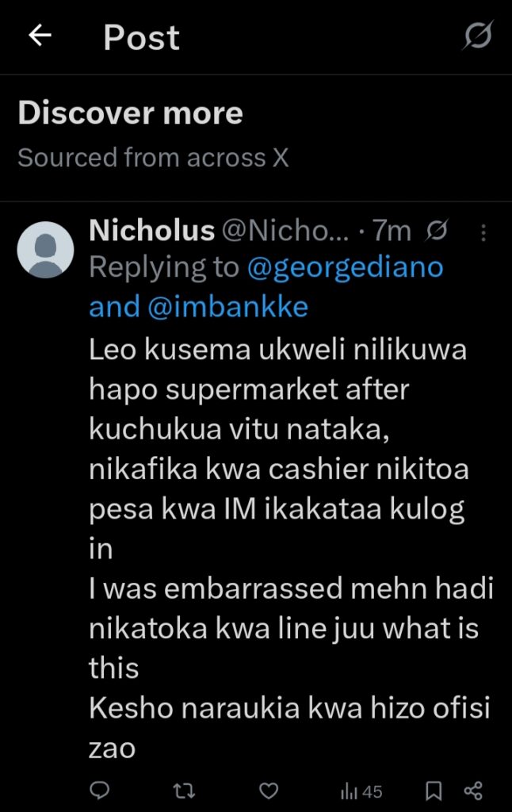The image size is (512, 812).
Task: Click the 7m timestamp on the reply
Action: tap(392, 231)
